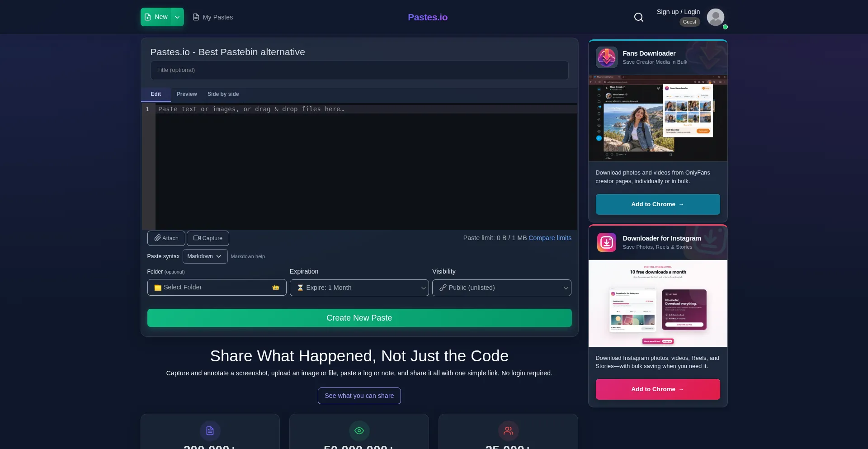Click the New paste button
This screenshot has height=449, width=868.
[x=156, y=17]
